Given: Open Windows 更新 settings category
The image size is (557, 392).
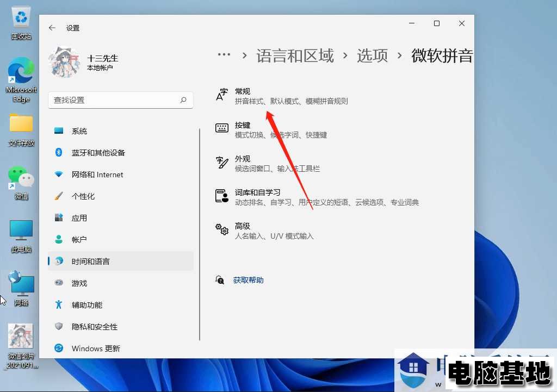Looking at the screenshot, I should 120,349.
